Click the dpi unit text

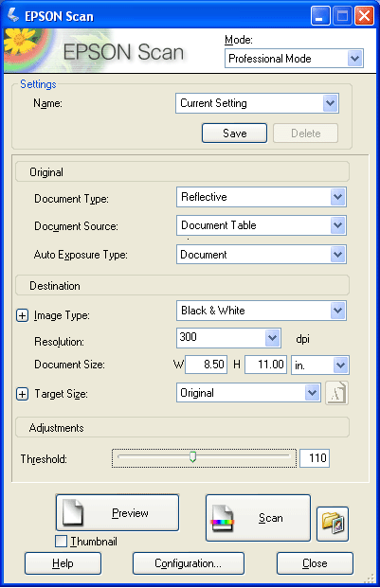point(302,339)
